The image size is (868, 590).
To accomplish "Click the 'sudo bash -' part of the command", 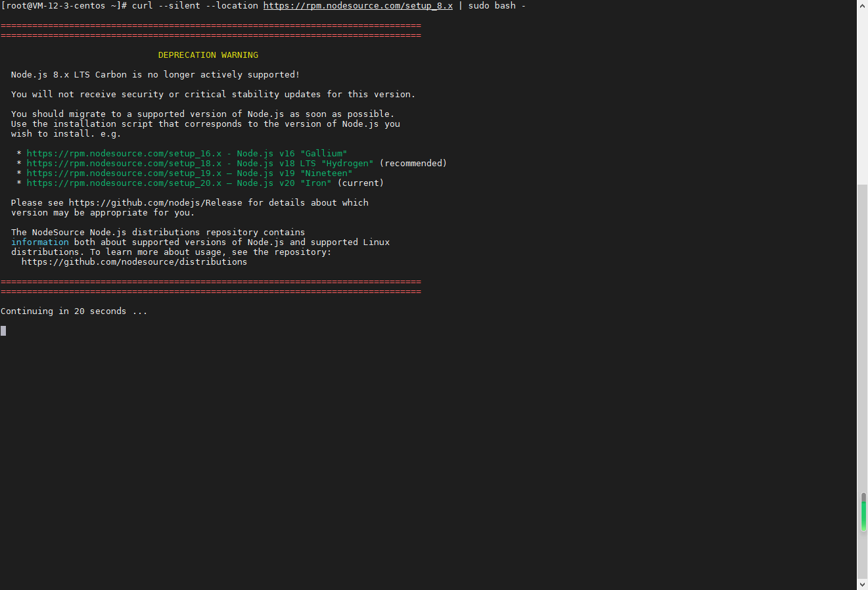I will (x=497, y=5).
